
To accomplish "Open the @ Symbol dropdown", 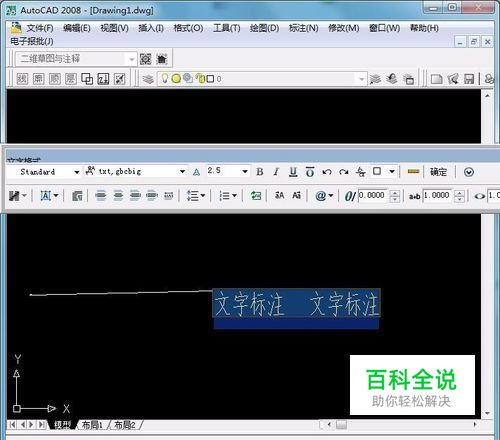I will [324, 196].
